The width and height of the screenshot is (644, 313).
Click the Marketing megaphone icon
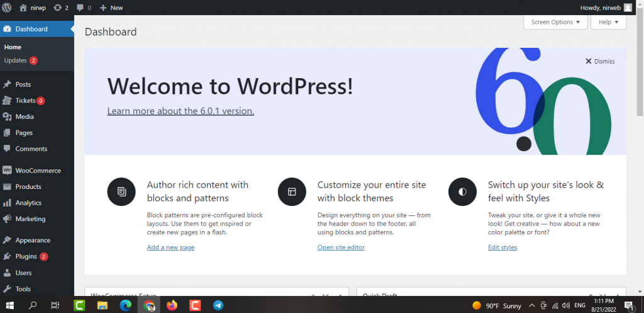(x=7, y=219)
